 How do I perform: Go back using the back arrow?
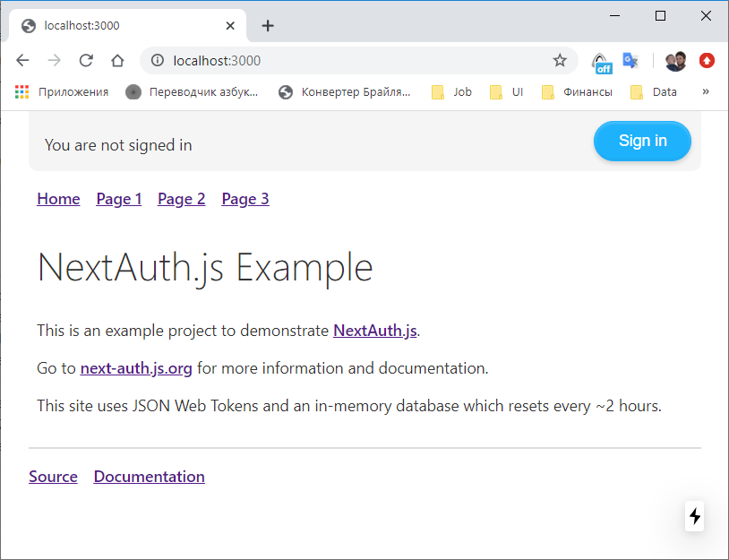22,60
